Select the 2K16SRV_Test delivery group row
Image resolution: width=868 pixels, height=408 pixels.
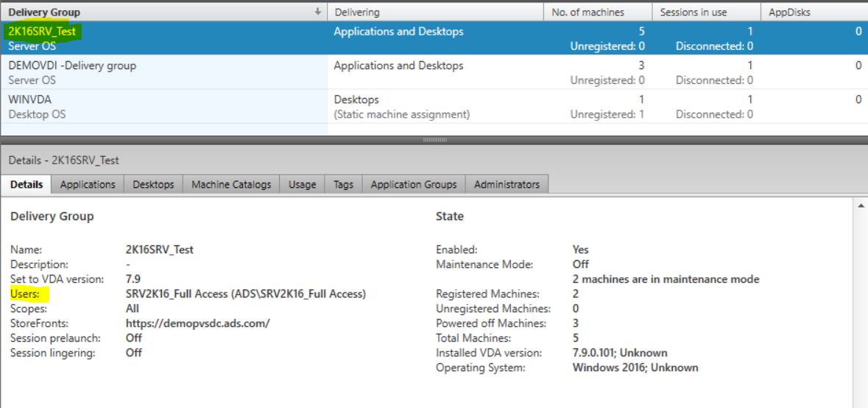[x=434, y=38]
